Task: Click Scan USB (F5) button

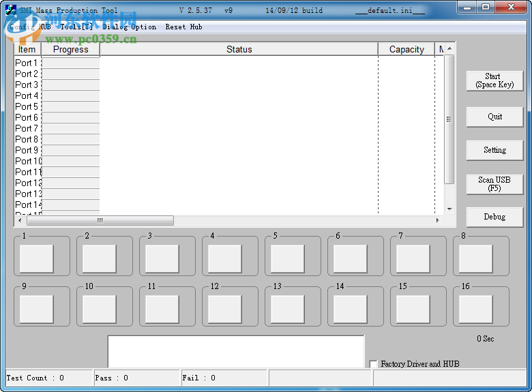Action: click(x=494, y=184)
